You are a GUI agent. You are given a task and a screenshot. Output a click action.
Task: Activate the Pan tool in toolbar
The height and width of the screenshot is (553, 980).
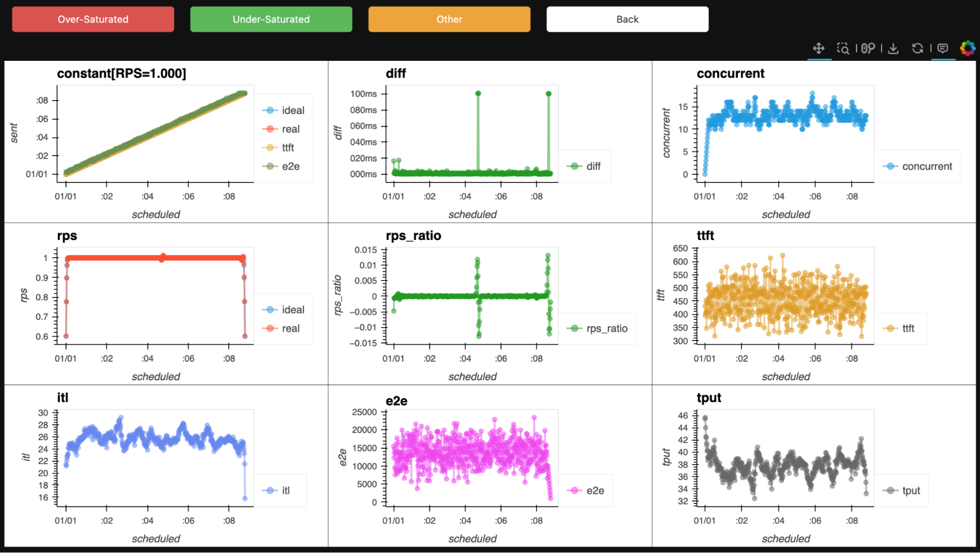pos(818,48)
